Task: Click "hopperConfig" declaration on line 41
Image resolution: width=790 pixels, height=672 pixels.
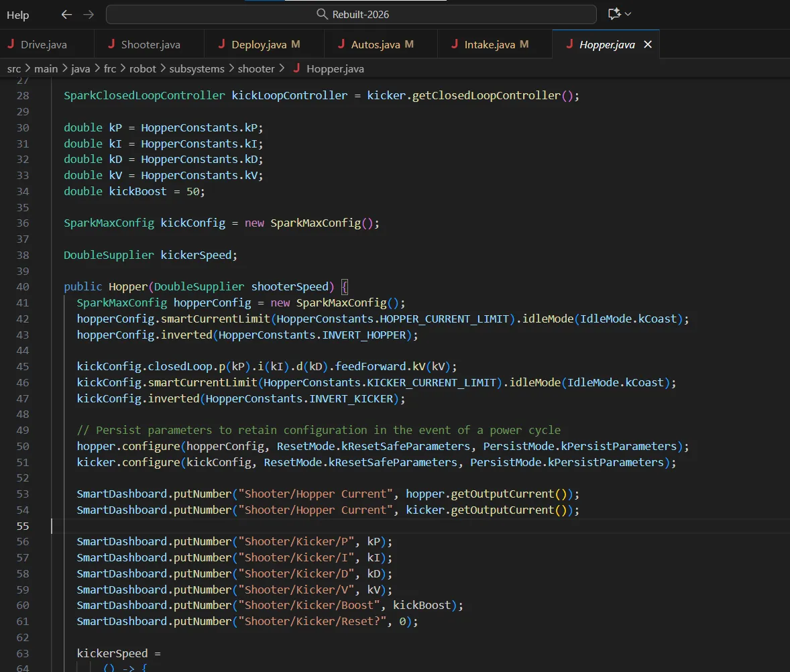Action: 212,302
